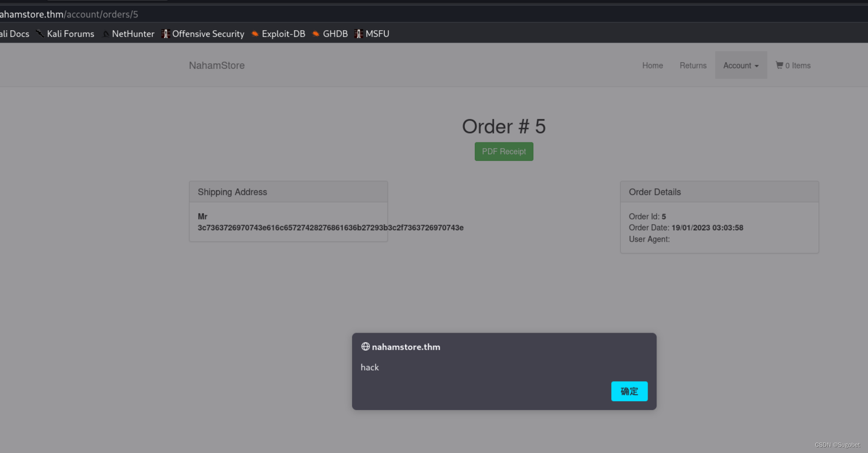Select the hex-encoded shipping address text
868x453 pixels.
pyautogui.click(x=330, y=227)
